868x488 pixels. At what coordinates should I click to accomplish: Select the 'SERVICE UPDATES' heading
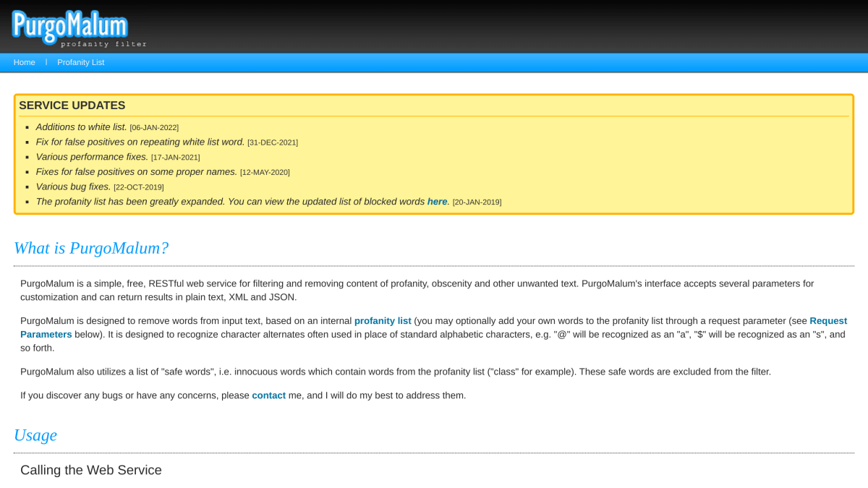point(72,106)
